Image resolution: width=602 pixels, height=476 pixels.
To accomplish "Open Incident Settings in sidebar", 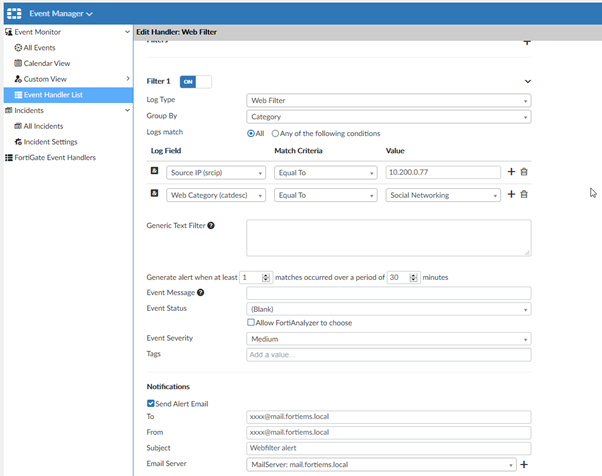I will coord(50,142).
